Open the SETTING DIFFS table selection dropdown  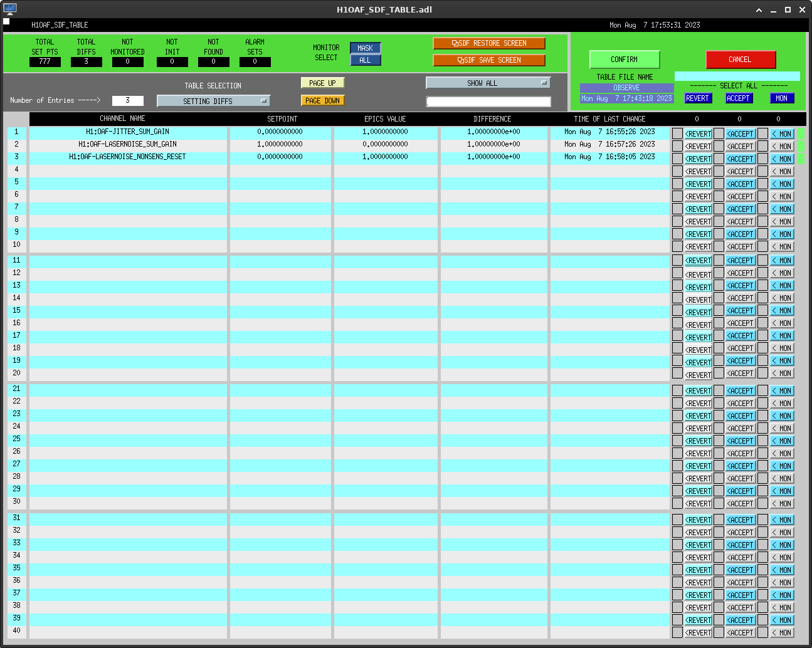[x=213, y=101]
